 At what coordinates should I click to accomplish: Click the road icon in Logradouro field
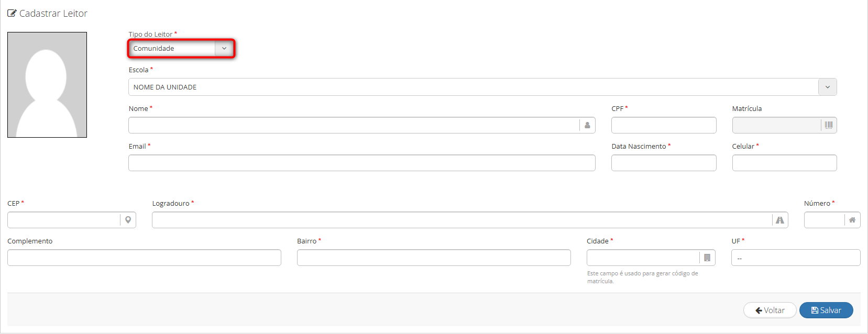(x=780, y=220)
